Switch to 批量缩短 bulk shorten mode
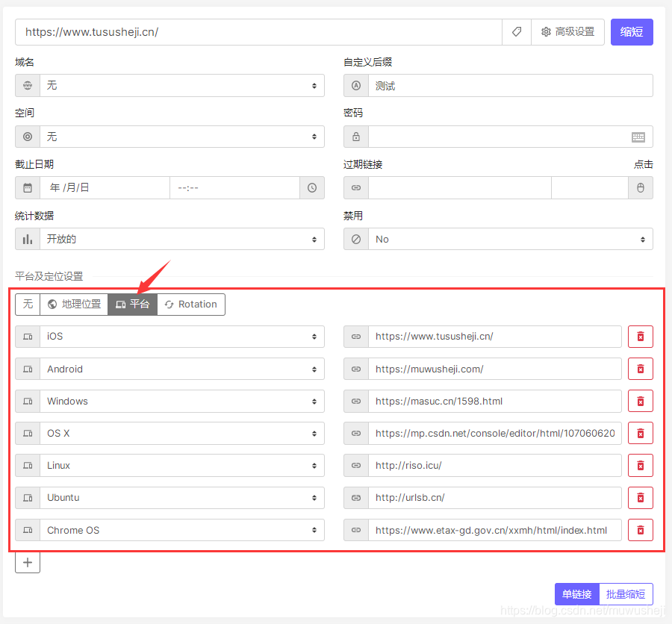The image size is (672, 624). tap(626, 594)
